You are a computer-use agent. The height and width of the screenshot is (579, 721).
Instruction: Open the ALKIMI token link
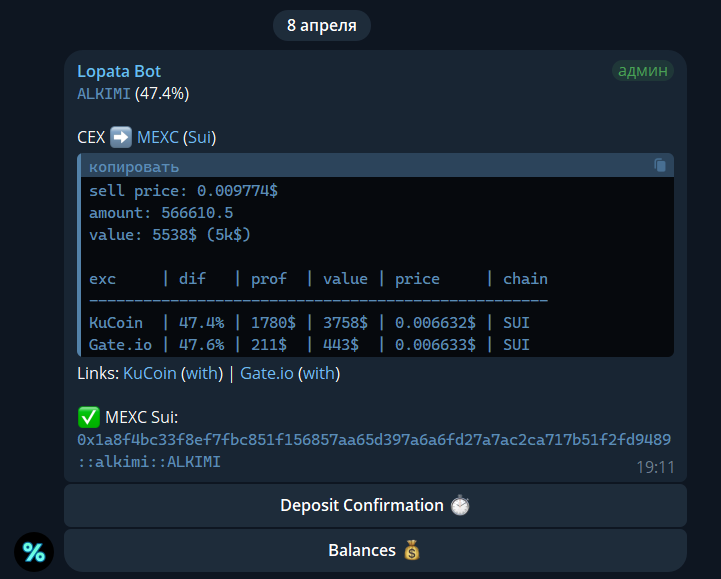(104, 94)
